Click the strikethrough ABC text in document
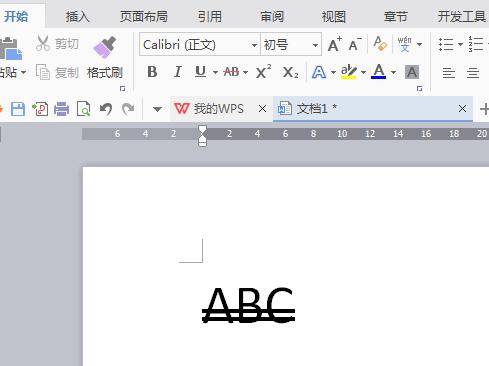The image size is (489, 366). tap(249, 305)
